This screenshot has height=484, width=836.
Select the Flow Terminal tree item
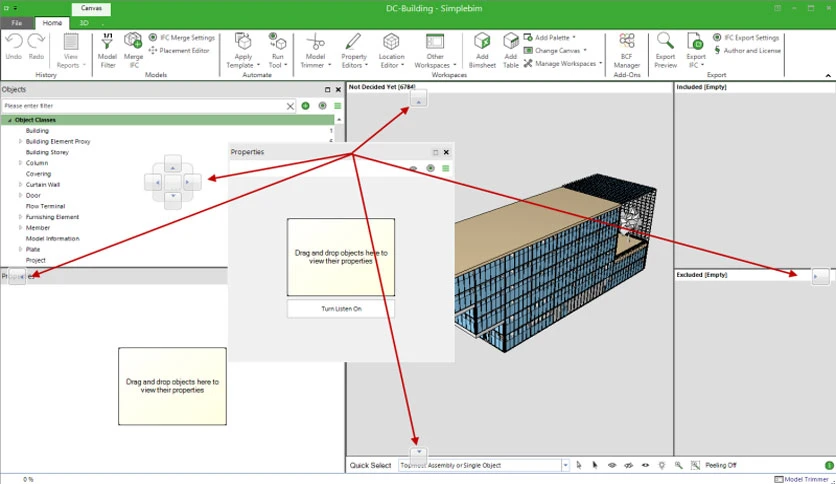45,206
